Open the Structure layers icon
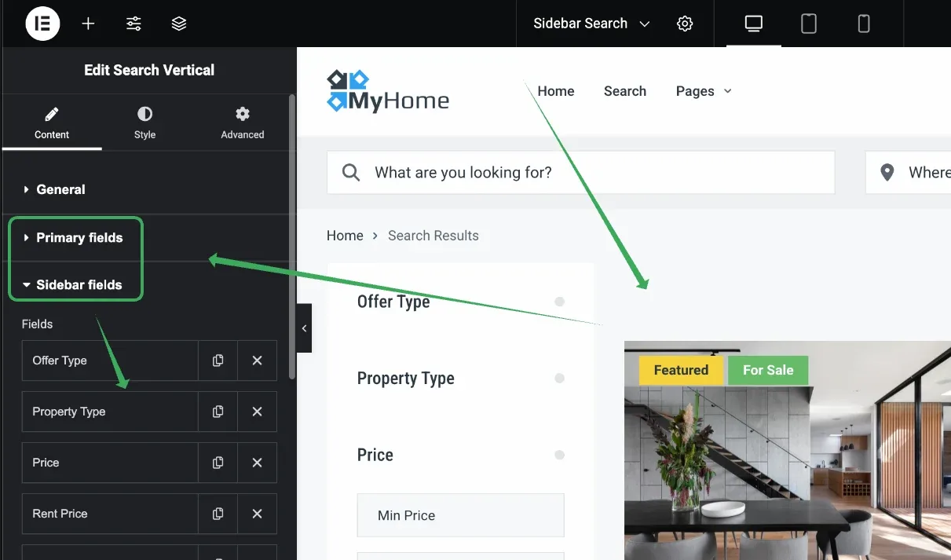Screen dimensions: 951x560 coord(179,24)
